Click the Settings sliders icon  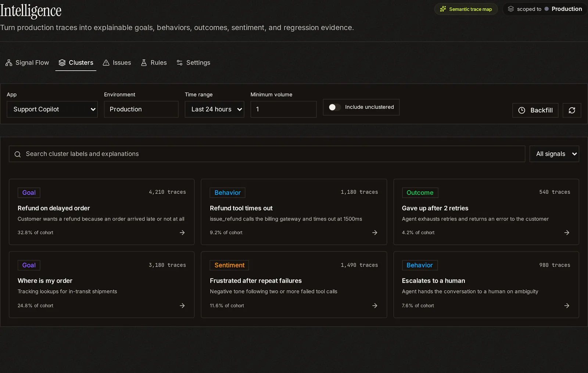tap(180, 63)
